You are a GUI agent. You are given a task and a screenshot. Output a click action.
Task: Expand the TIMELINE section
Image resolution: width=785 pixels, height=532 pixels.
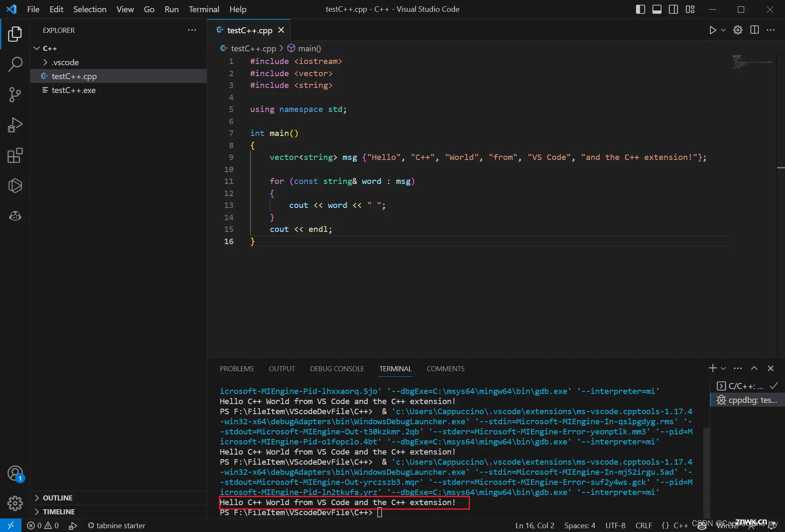[118, 512]
